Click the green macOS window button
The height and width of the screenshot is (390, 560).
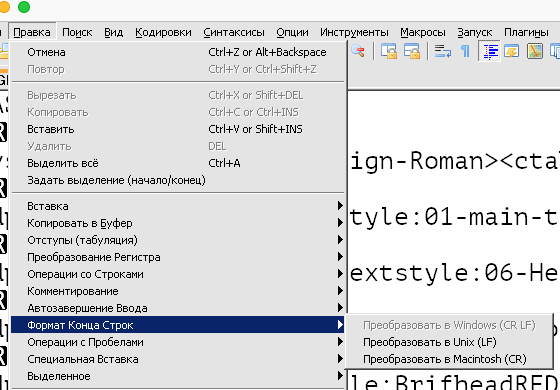[24, 6]
